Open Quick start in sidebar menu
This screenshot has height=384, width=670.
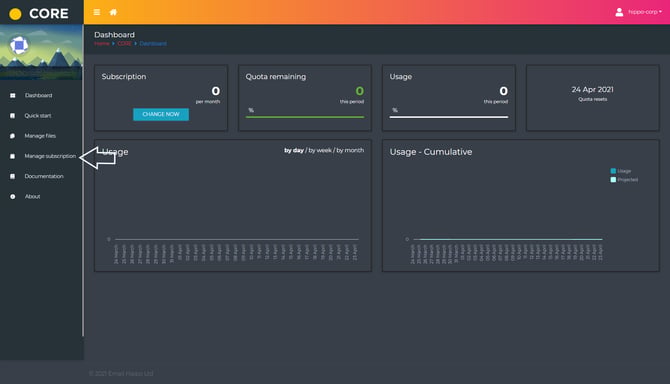pos(38,116)
